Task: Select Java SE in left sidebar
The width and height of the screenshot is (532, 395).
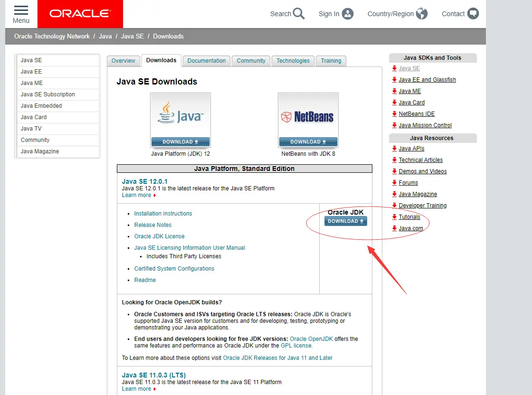Action: click(x=57, y=60)
